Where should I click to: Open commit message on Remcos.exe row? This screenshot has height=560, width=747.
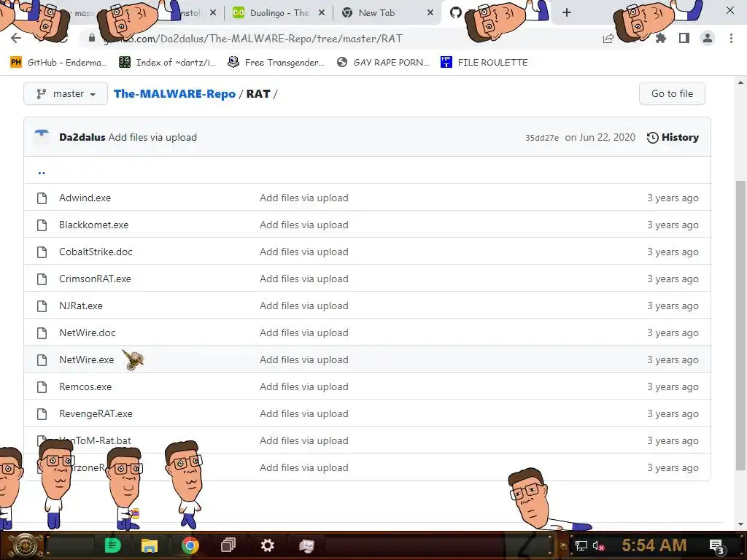(304, 386)
